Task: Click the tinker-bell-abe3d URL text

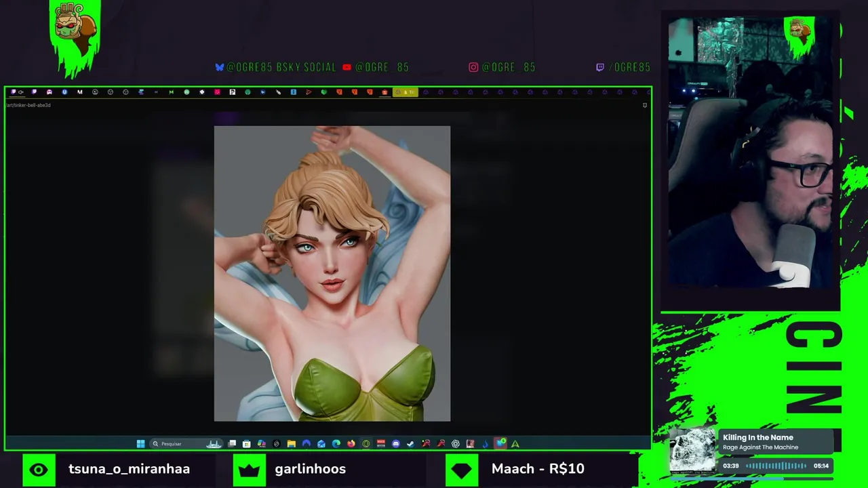Action: pyautogui.click(x=28, y=105)
